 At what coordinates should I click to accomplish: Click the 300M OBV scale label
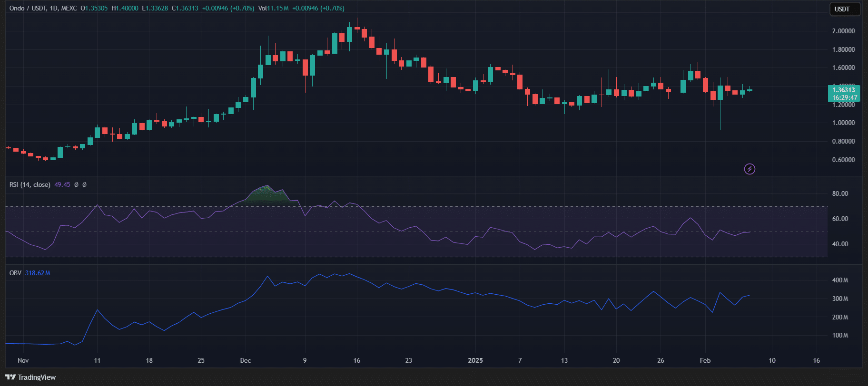click(x=840, y=299)
